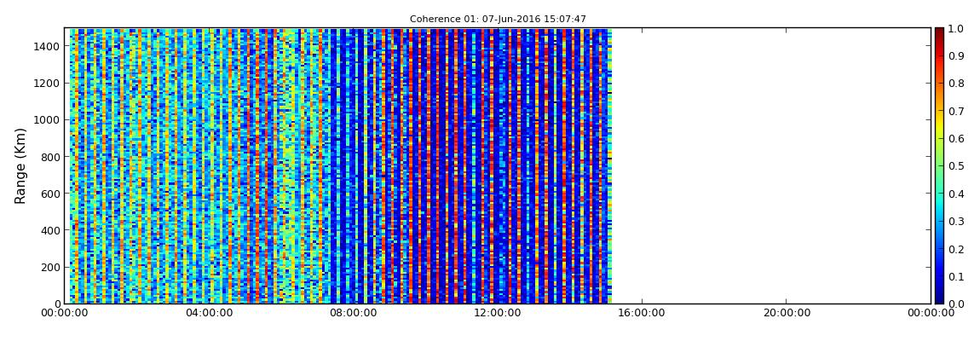The height and width of the screenshot is (347, 980).
Task: Click the colorbar 0.1 label
Action: point(956,276)
